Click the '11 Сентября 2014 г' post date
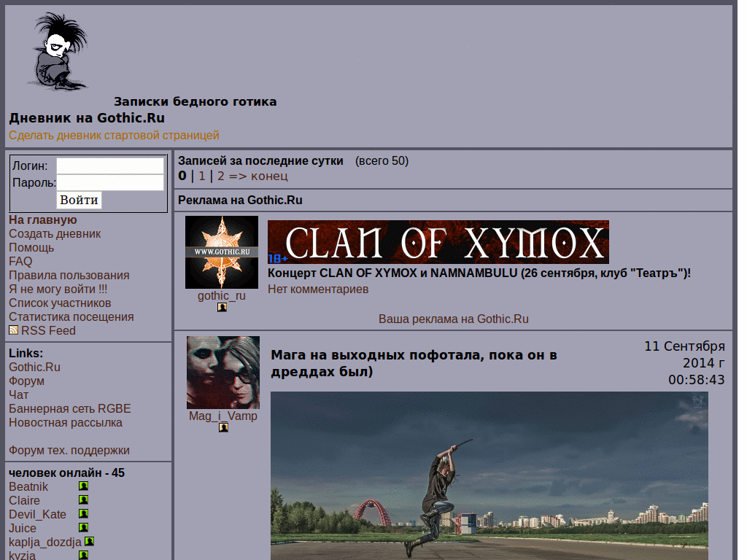This screenshot has height=560, width=747. tap(684, 354)
